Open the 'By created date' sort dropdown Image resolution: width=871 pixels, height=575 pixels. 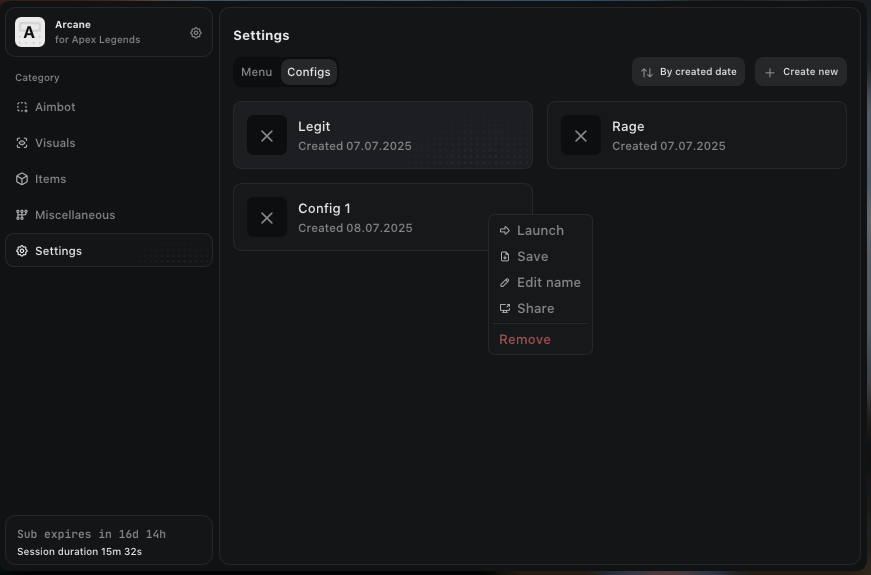(x=688, y=72)
